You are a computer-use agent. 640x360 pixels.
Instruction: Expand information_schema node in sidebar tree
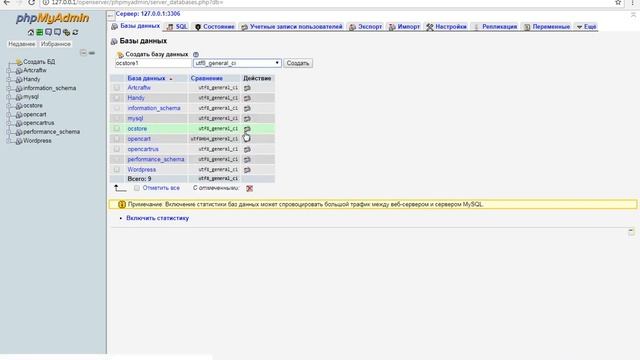9,88
